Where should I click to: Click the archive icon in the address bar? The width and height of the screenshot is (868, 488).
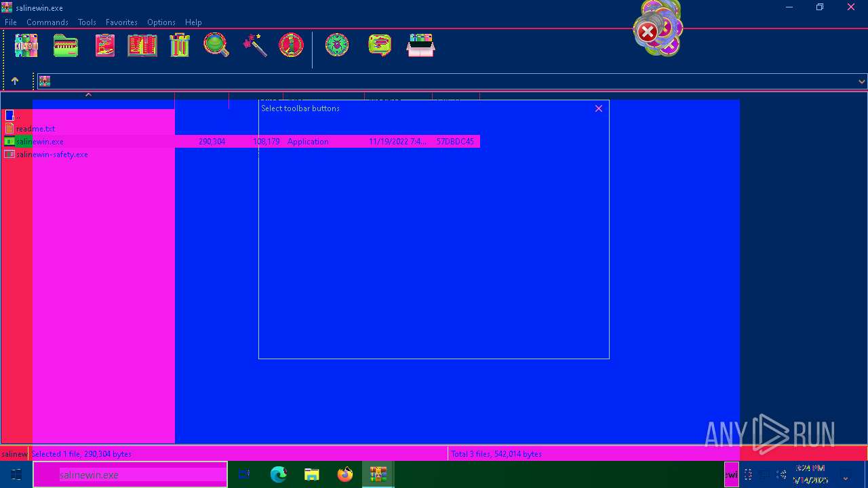coord(45,81)
